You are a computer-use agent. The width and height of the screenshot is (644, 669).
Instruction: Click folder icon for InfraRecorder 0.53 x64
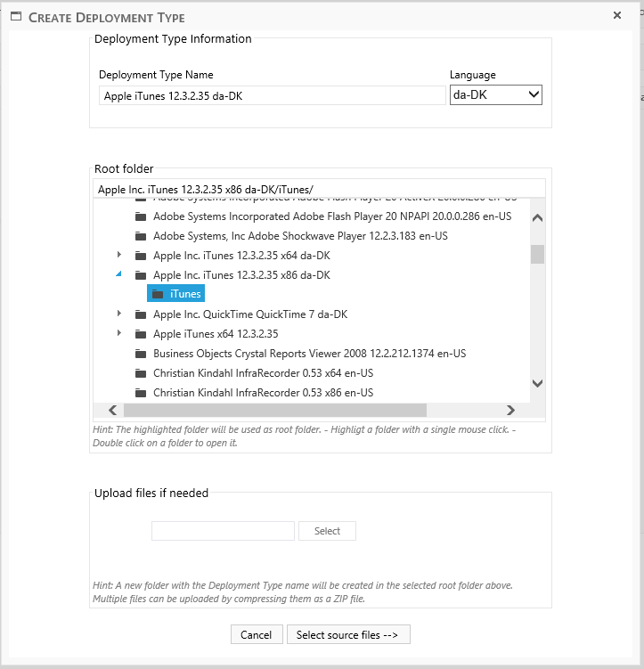[140, 373]
